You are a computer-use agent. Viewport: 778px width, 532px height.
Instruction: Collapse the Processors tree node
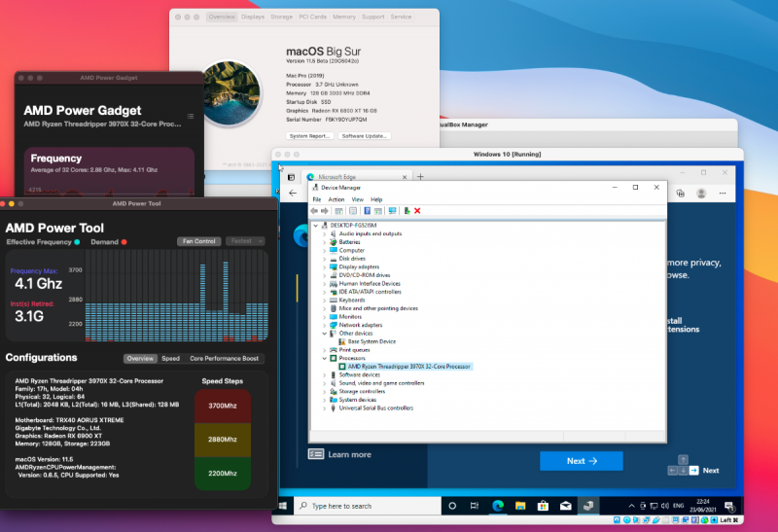click(x=324, y=358)
